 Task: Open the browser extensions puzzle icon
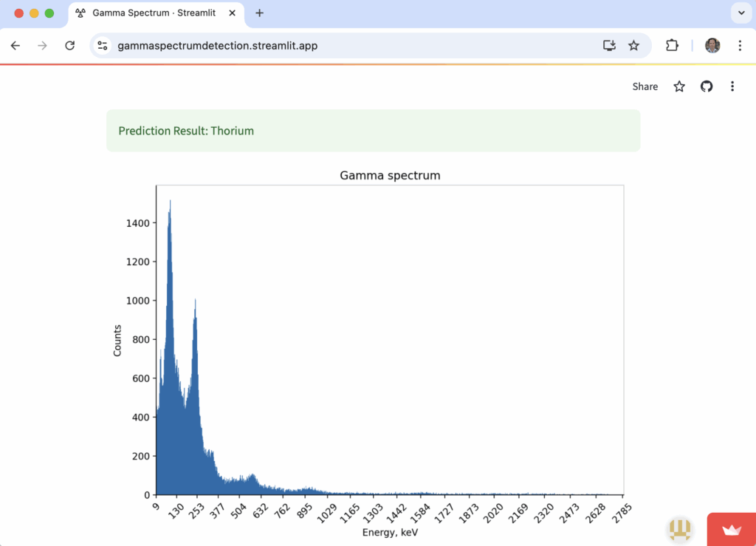[672, 46]
